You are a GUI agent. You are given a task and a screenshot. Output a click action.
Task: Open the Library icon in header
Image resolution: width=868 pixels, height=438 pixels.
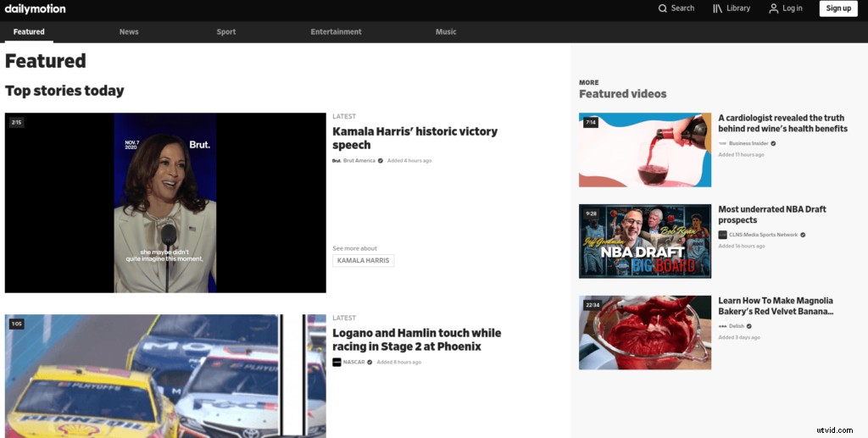(717, 8)
